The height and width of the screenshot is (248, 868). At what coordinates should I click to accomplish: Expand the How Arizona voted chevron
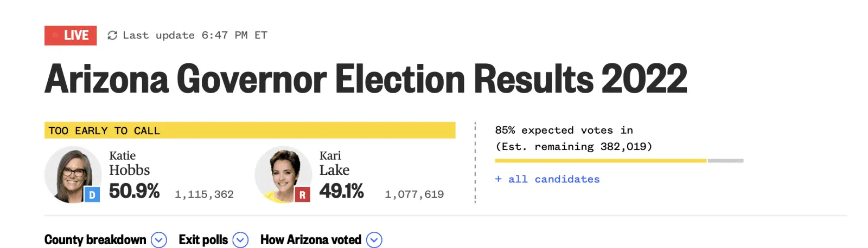click(x=374, y=240)
